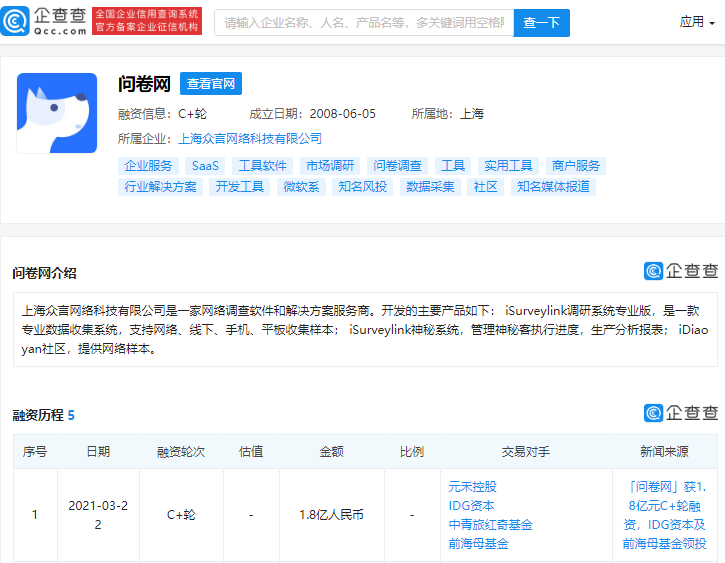
Task: Select the 开发工具 tag
Action: 240,187
